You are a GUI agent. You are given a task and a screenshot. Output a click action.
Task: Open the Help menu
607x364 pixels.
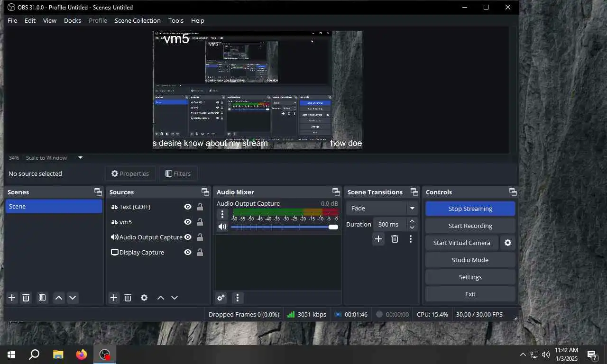tap(198, 20)
